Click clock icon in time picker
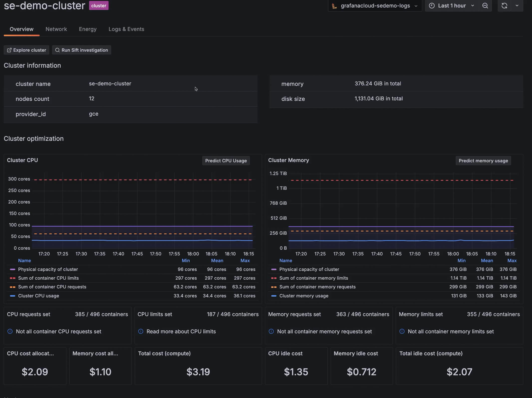This screenshot has height=398, width=532. click(432, 6)
